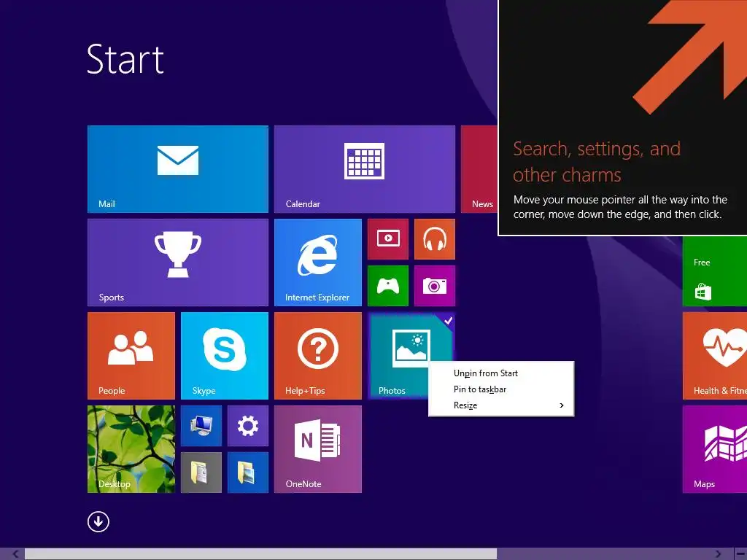The image size is (747, 560).
Task: Open the Mail tile
Action: 178,169
